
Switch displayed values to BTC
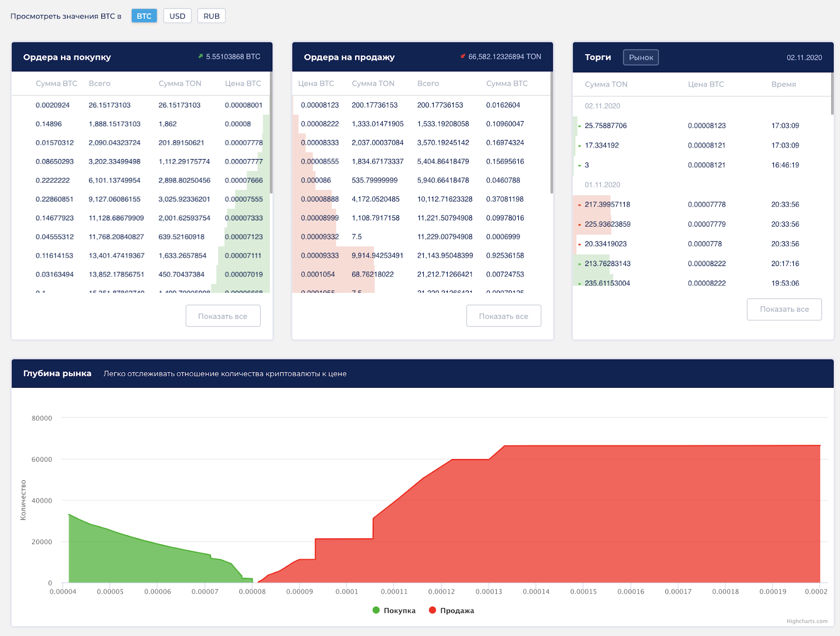[144, 16]
